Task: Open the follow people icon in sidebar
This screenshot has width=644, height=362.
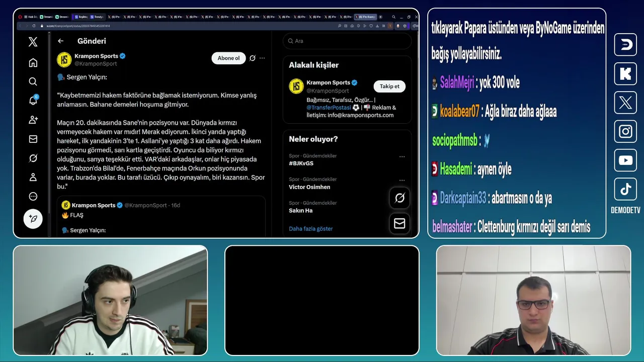Action: pos(33,120)
